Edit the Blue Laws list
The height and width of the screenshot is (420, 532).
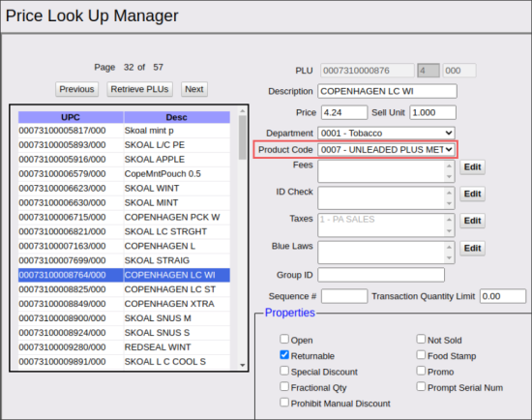coord(472,248)
